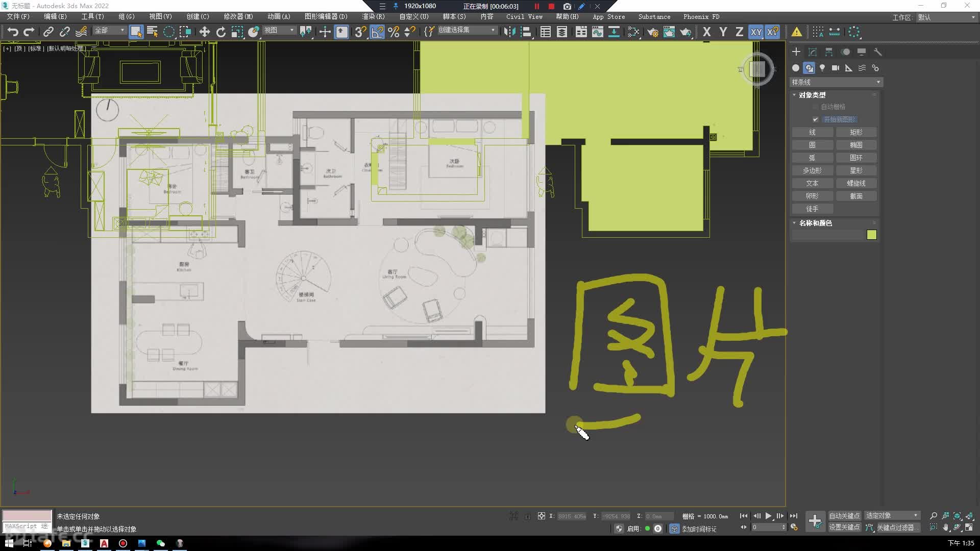Viewport: 980px width, 551px height.
Task: Click the 圆 (Circle) button
Action: coord(813,145)
